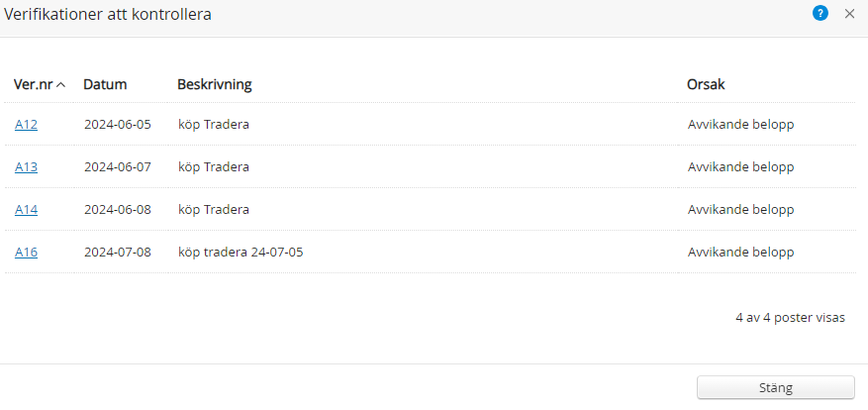The height and width of the screenshot is (410, 868).
Task: Select the 2024-06-08 date entry
Action: coord(118,210)
